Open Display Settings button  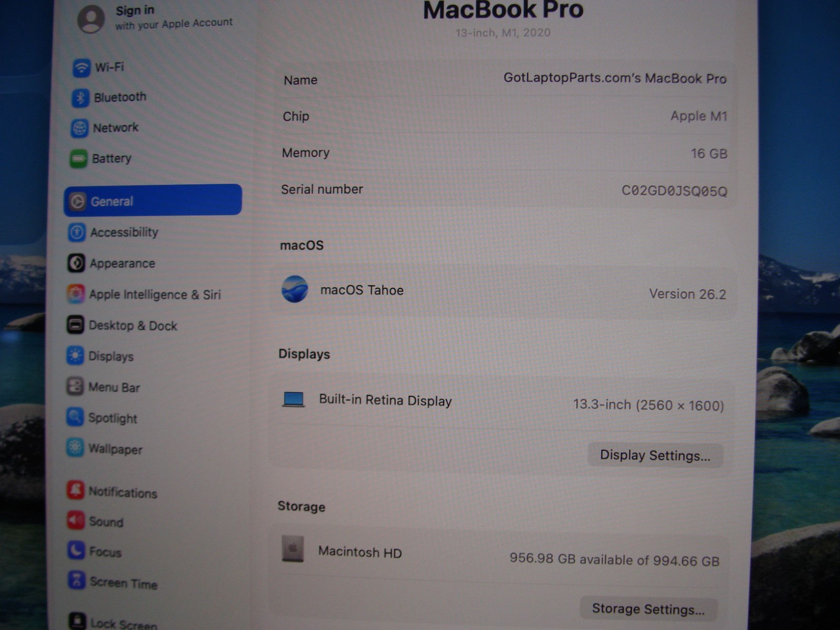pyautogui.click(x=655, y=455)
